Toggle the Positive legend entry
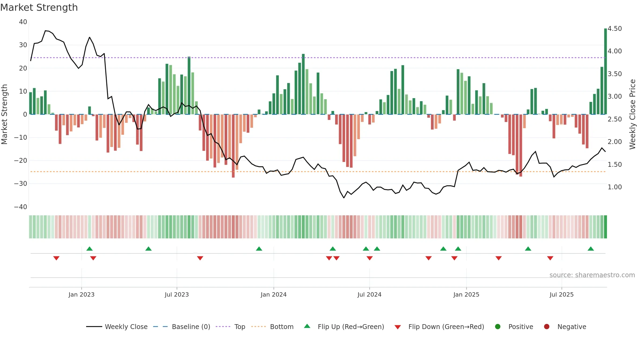The width and height of the screenshot is (644, 362). (514, 327)
